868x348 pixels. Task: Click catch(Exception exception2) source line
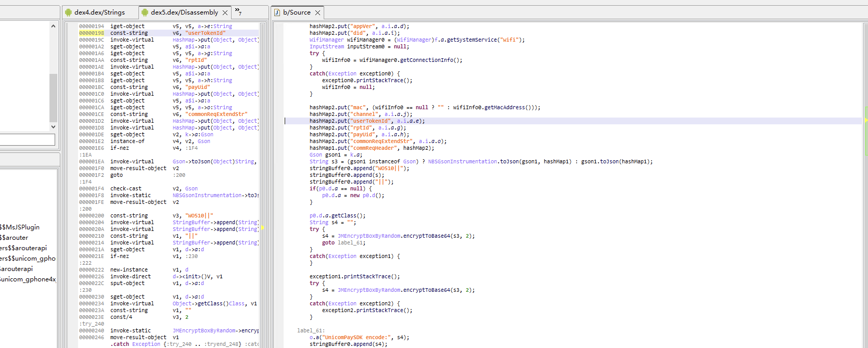point(354,303)
